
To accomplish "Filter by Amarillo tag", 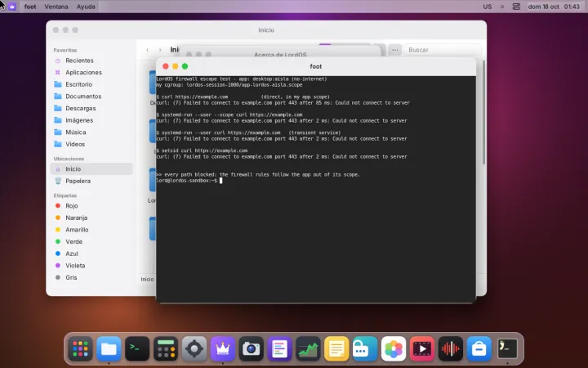I will 91,230.
